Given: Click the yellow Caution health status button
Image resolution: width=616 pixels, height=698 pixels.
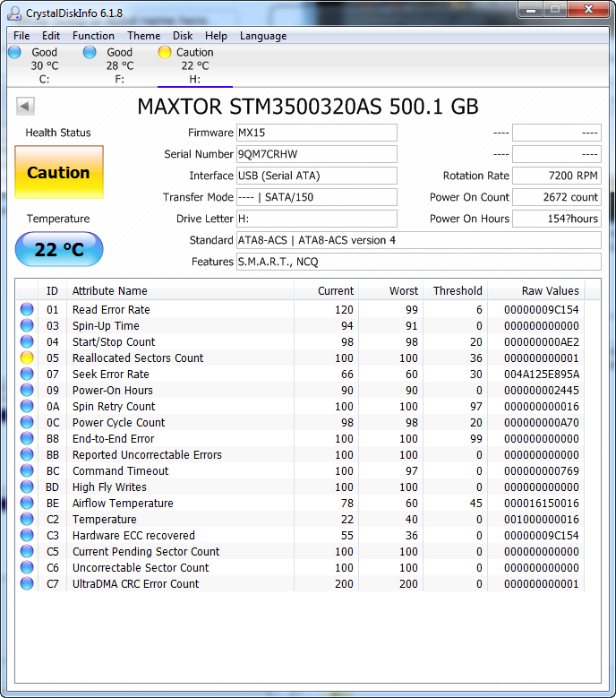Looking at the screenshot, I should pos(59,172).
